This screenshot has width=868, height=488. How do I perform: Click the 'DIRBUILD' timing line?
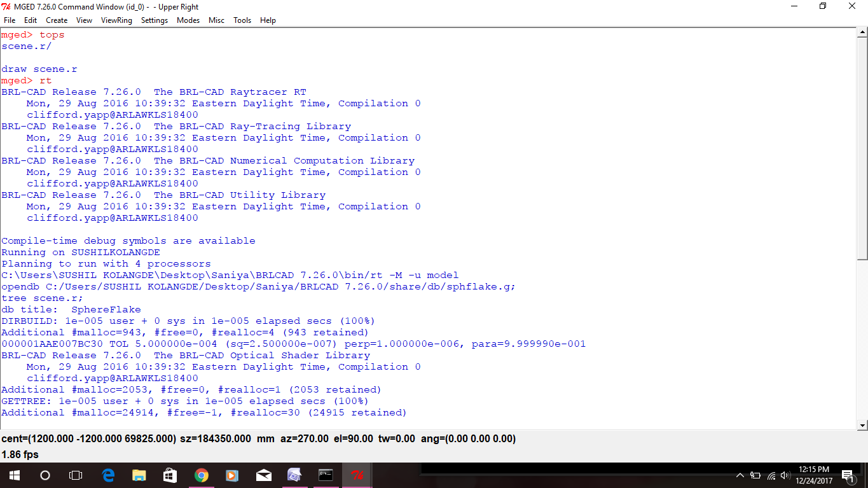(188, 321)
